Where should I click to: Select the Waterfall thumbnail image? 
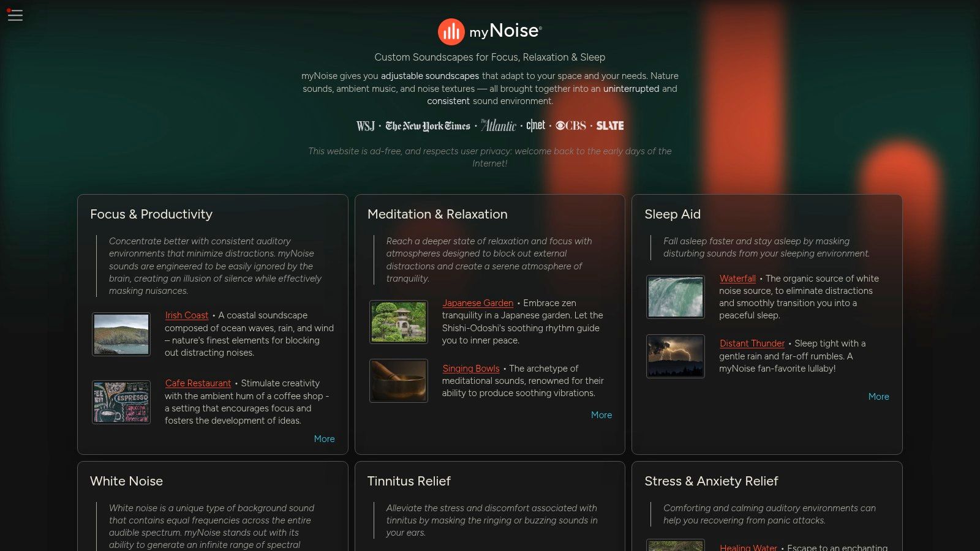(x=676, y=297)
